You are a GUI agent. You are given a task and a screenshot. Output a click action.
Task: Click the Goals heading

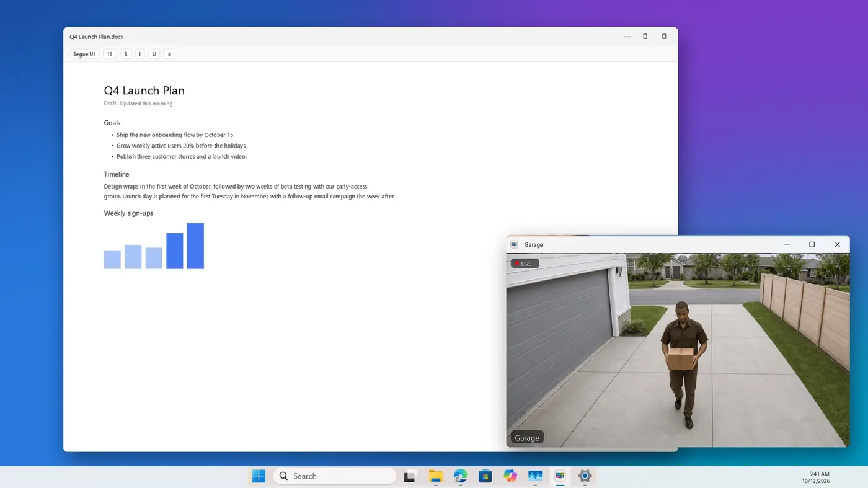point(112,123)
